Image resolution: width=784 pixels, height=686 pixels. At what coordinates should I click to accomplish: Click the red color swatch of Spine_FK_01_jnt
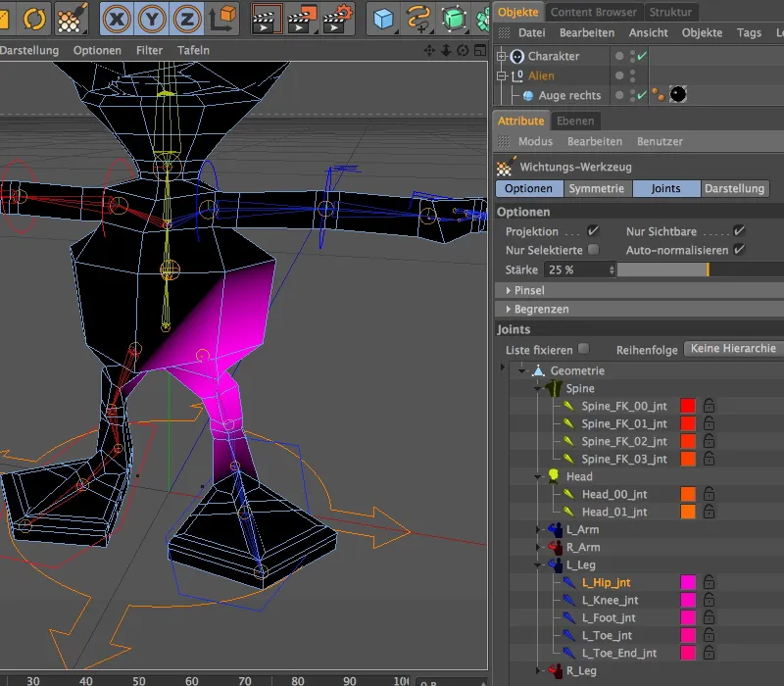click(688, 423)
